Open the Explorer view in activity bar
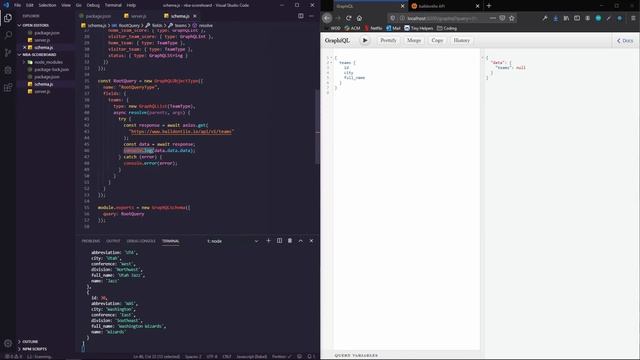The height and width of the screenshot is (360, 640). coord(8,18)
